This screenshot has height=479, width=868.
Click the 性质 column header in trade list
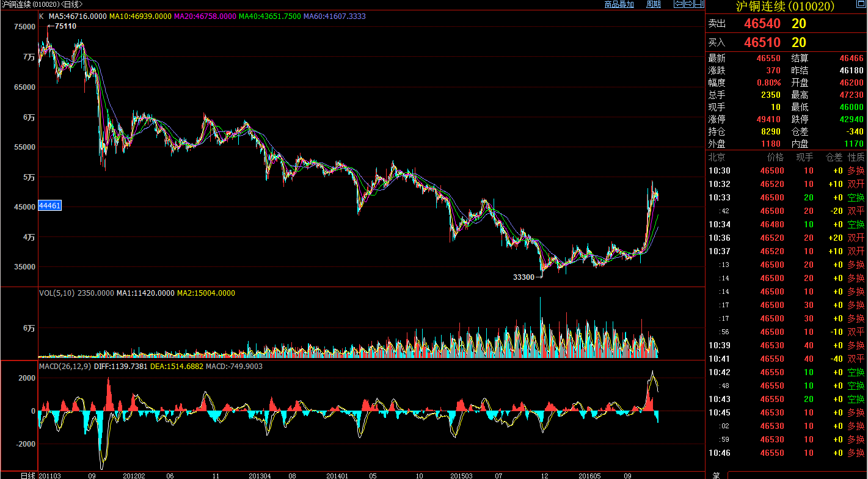(x=856, y=157)
